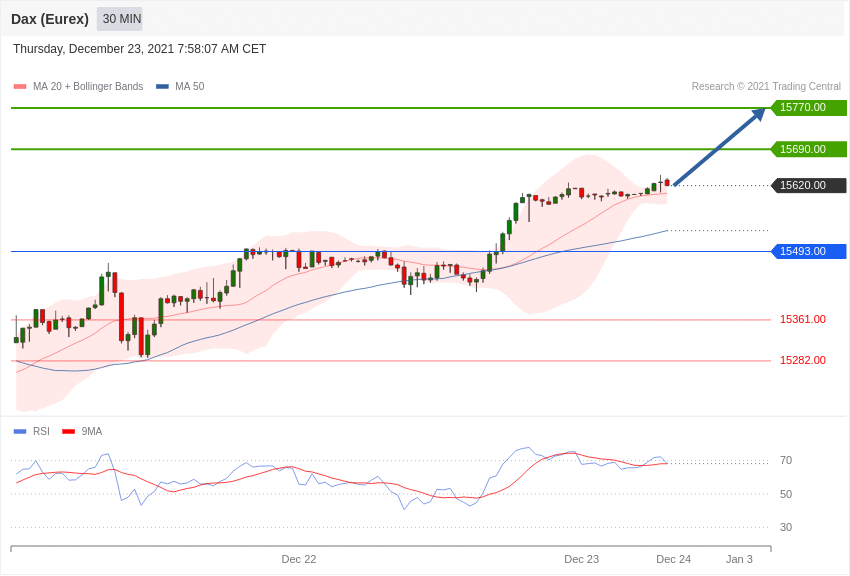The width and height of the screenshot is (850, 576).
Task: Click the green 15690.00 resistance price tag
Action: click(x=808, y=149)
